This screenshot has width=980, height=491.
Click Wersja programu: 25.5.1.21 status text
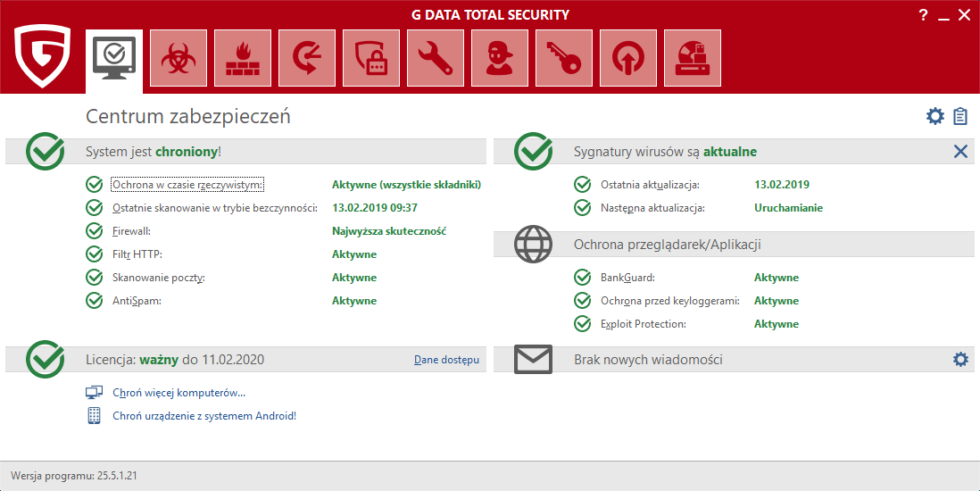(x=74, y=475)
